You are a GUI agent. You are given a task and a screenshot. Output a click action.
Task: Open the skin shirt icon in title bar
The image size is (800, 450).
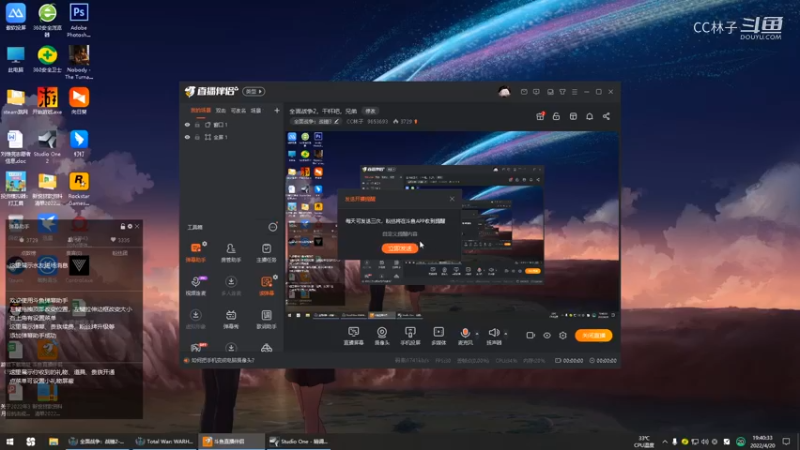[562, 92]
